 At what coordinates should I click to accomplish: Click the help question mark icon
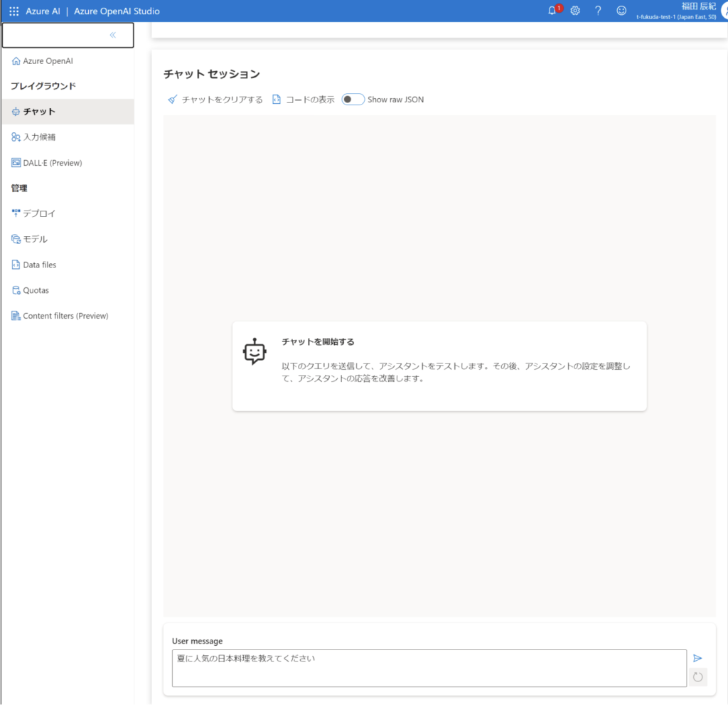tap(598, 11)
